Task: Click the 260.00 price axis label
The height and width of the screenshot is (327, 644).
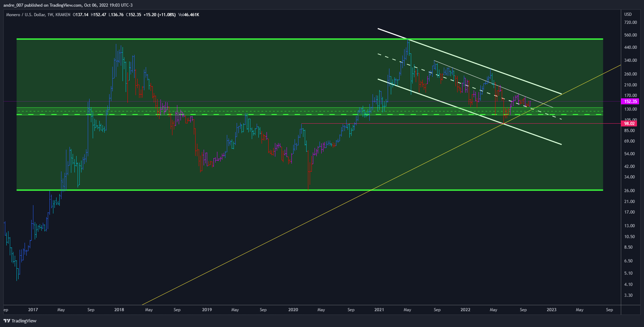Action: click(630, 74)
